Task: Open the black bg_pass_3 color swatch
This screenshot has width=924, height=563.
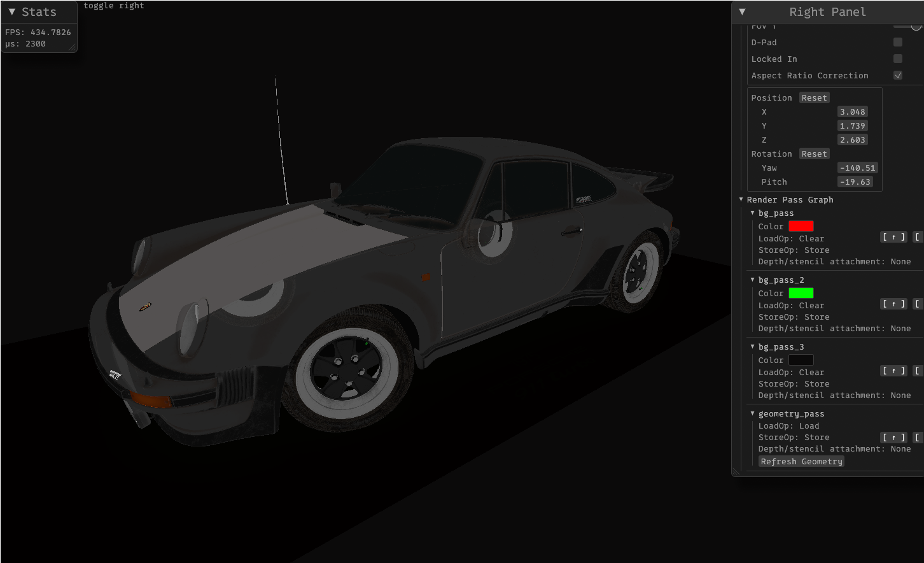Action: pyautogui.click(x=801, y=360)
